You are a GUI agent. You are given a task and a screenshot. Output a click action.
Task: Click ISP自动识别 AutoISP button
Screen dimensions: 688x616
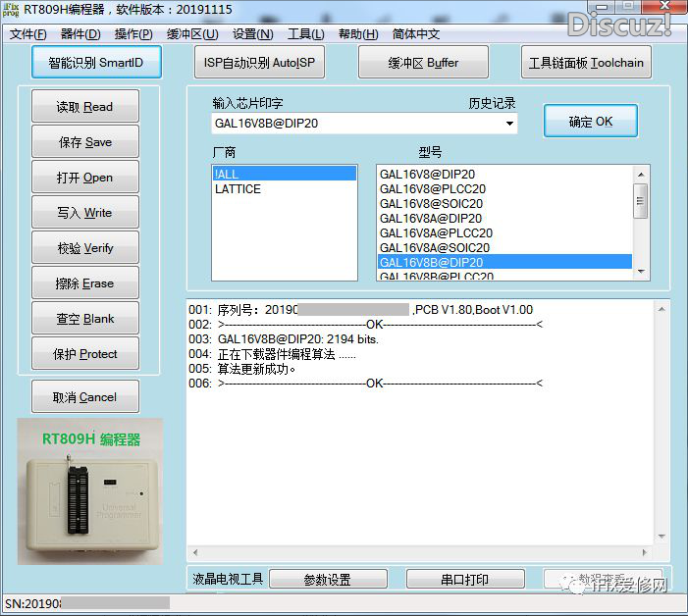(259, 62)
